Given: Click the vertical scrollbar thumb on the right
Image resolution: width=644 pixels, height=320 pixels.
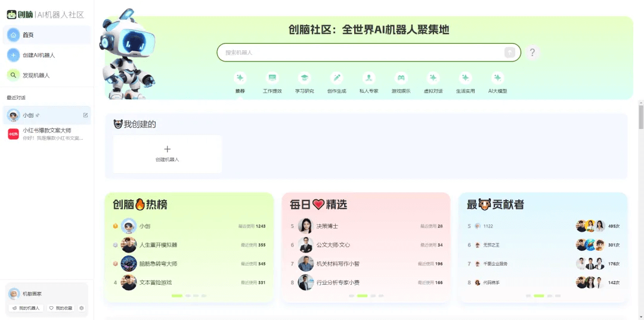Looking at the screenshot, I should tap(640, 117).
